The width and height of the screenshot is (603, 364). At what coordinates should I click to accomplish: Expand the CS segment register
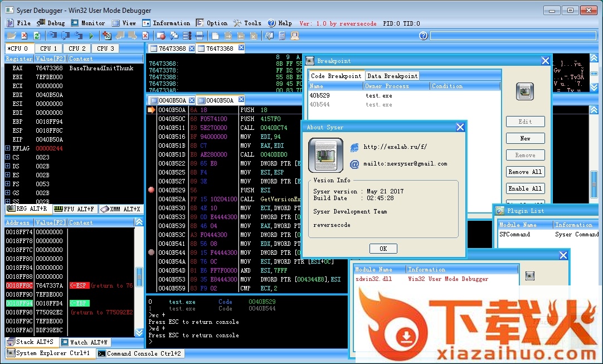coord(8,157)
